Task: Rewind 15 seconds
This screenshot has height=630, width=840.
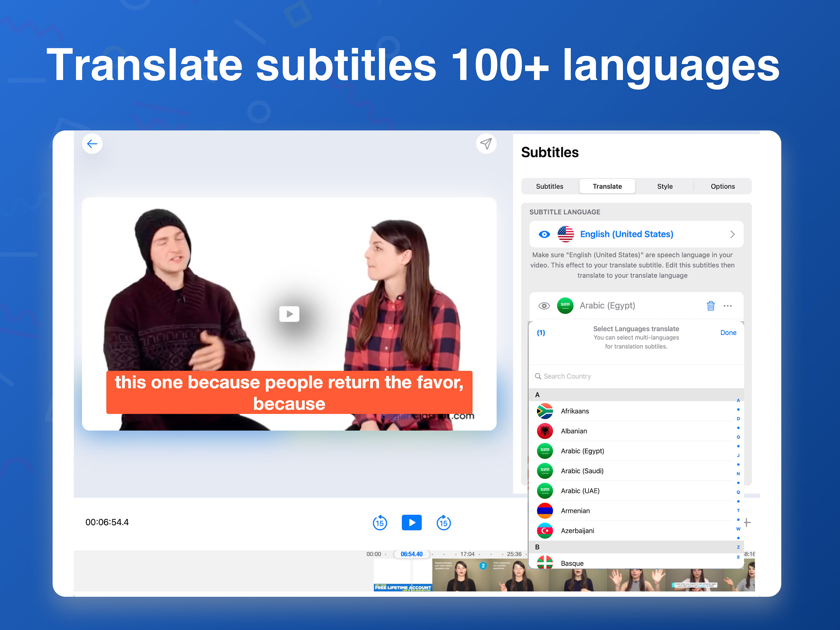Action: click(380, 522)
